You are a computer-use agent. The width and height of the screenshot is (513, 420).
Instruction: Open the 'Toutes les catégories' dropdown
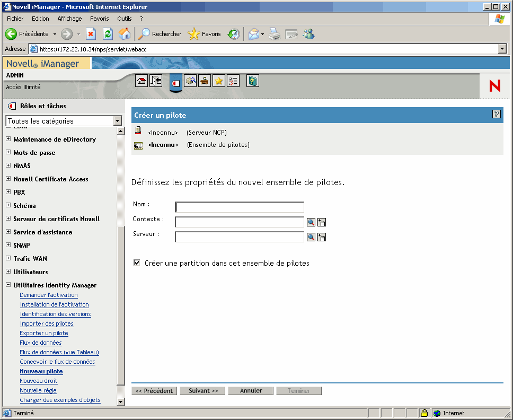(x=118, y=121)
